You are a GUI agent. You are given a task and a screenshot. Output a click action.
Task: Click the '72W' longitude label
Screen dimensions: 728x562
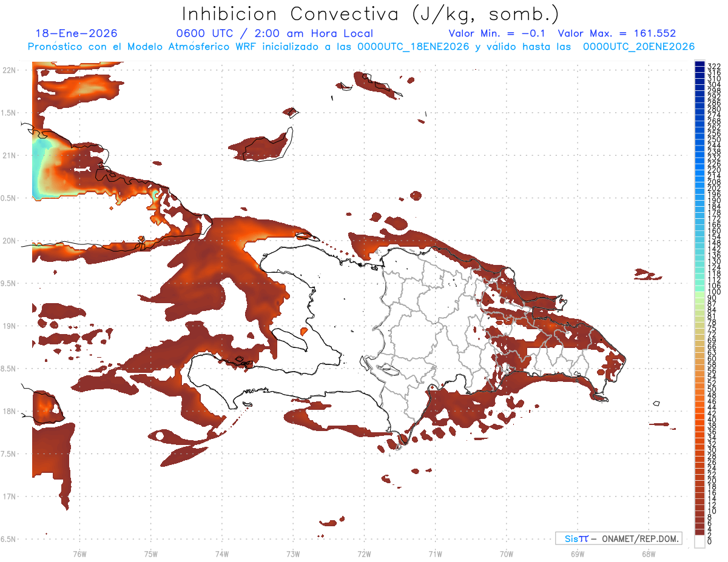coord(364,554)
